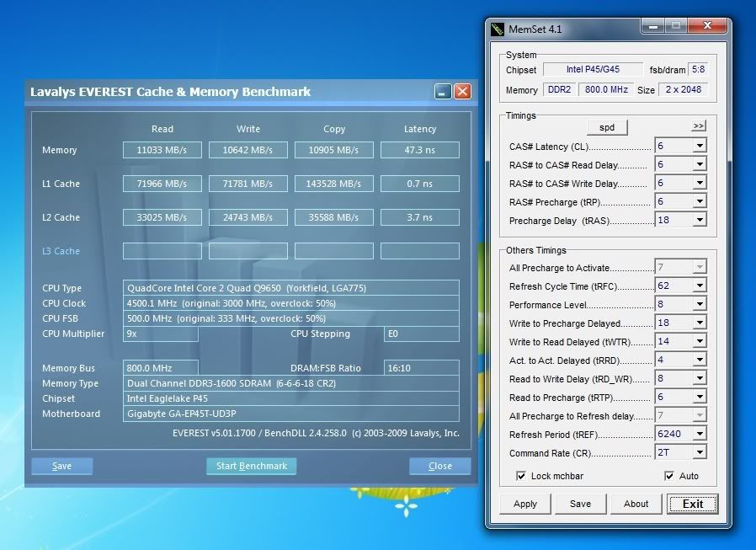Open the Precharge Delay (tRAS) dropdown

(700, 220)
